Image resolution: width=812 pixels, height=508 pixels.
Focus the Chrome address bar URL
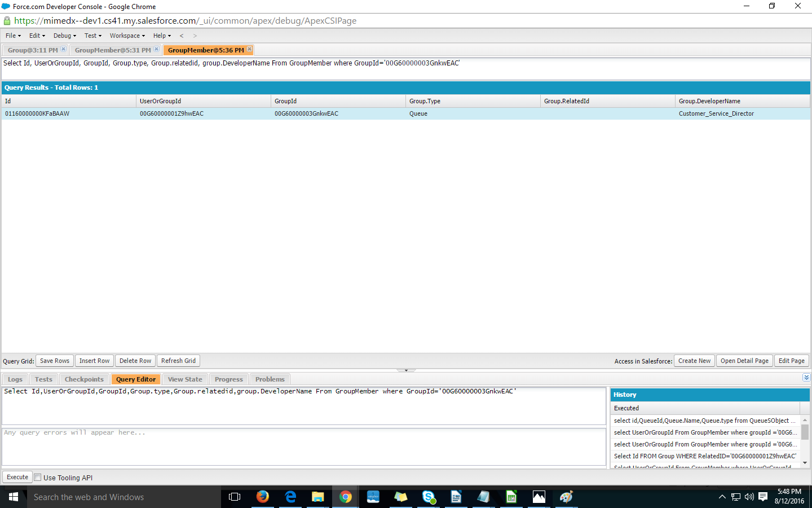coord(186,21)
